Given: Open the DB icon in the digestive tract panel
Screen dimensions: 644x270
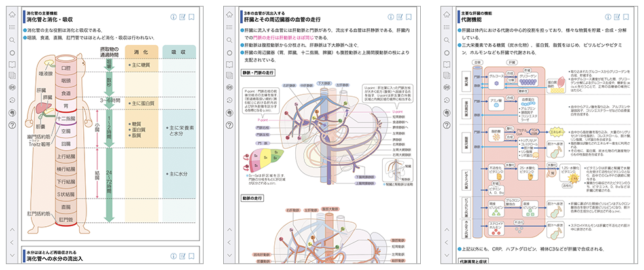Looking at the screenshot, I should click(12, 88).
